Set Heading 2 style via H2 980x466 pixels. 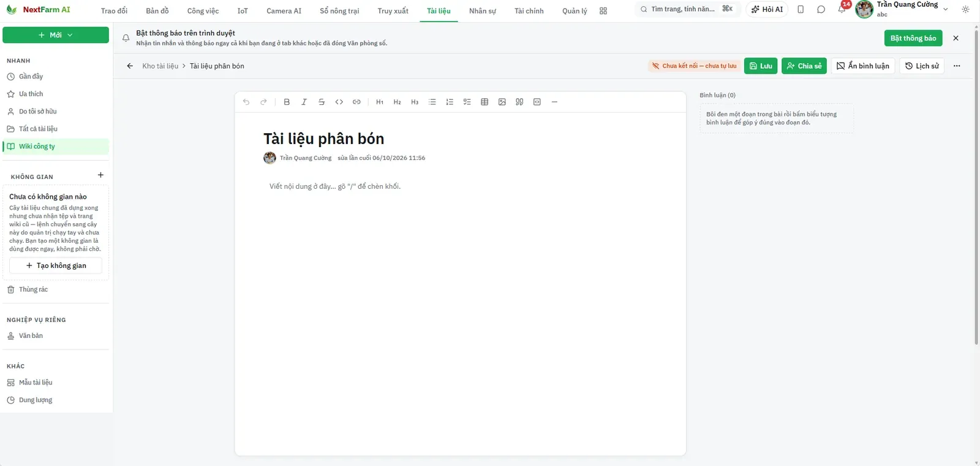tap(397, 102)
